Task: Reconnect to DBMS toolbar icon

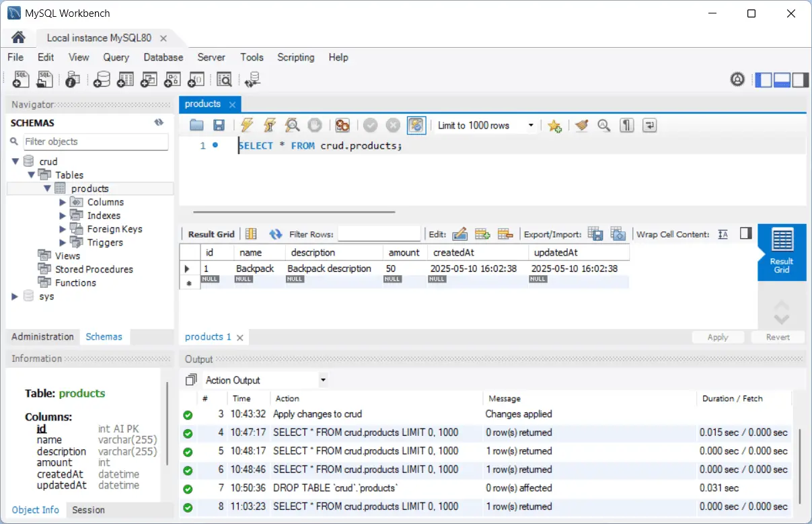Action: [x=252, y=79]
